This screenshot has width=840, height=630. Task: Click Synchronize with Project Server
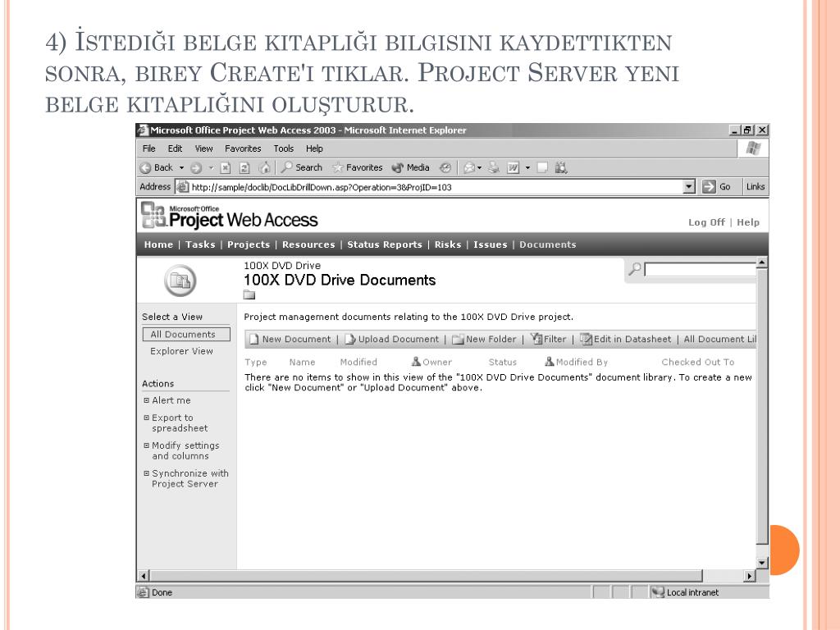pyautogui.click(x=189, y=478)
